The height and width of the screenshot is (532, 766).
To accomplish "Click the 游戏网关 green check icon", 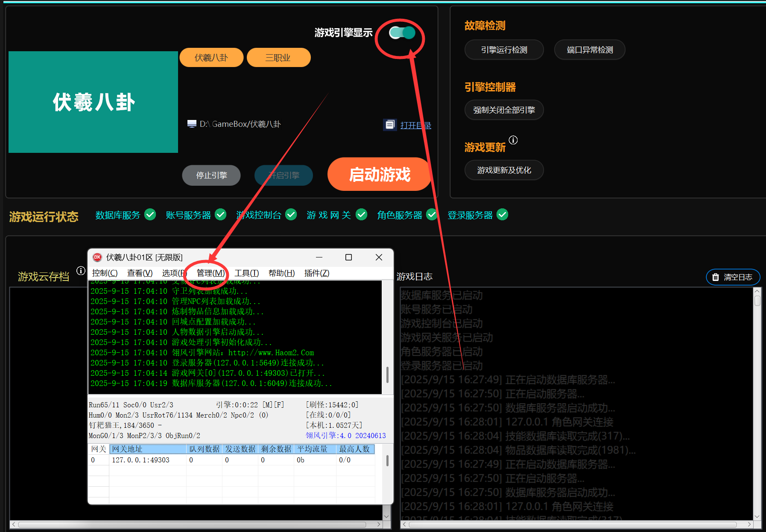I will [361, 214].
